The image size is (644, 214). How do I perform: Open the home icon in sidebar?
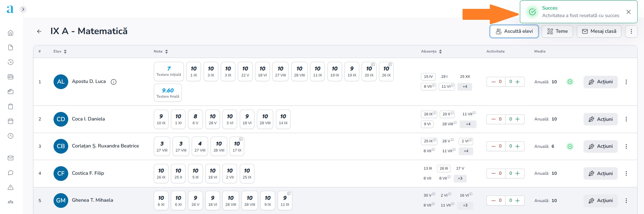click(11, 33)
